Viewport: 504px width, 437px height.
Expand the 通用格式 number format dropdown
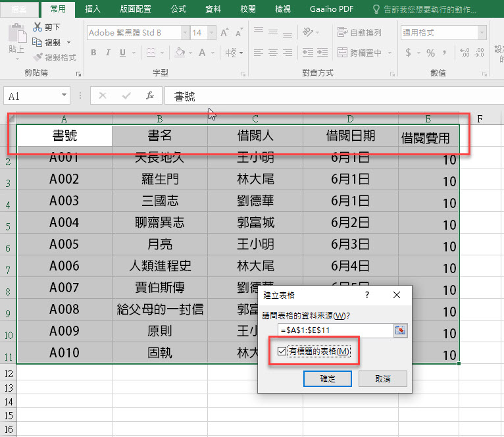pos(482,32)
